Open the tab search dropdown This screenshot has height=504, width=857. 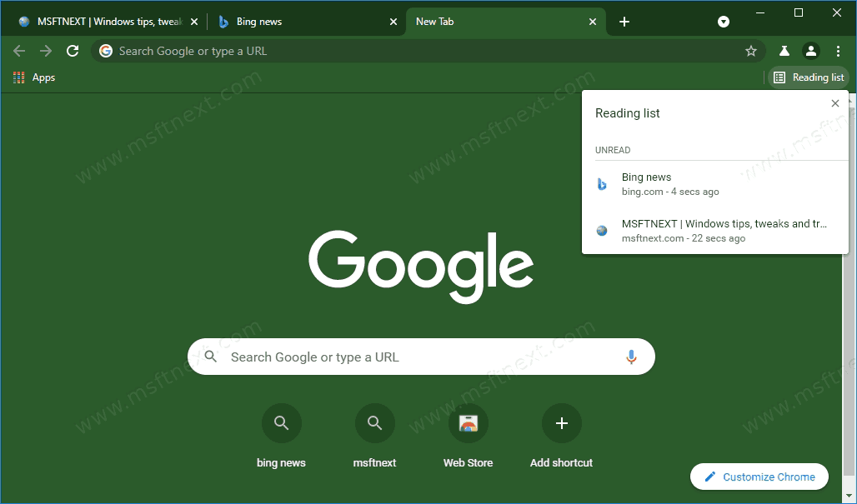[724, 22]
